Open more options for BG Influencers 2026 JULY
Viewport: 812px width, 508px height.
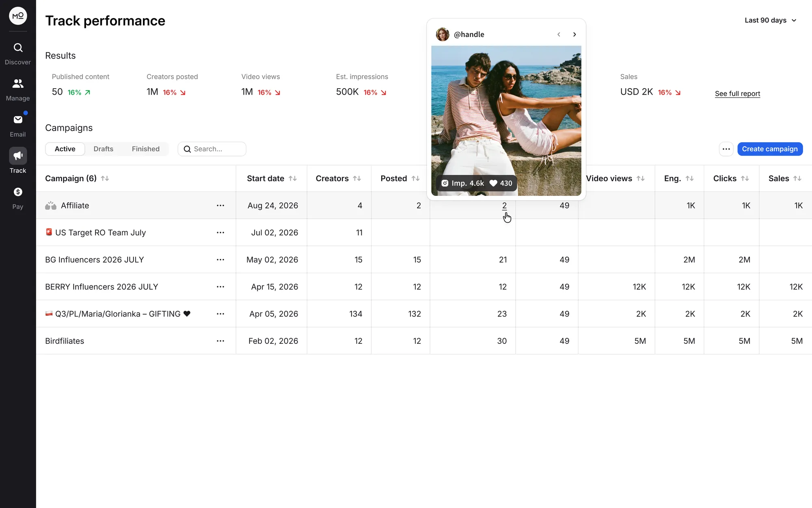click(x=220, y=260)
